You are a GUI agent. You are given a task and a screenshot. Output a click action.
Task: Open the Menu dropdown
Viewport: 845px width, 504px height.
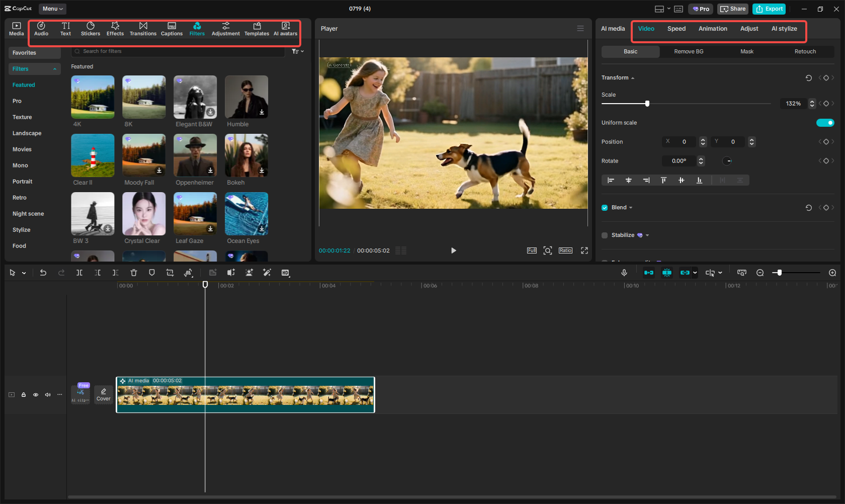[x=52, y=9]
